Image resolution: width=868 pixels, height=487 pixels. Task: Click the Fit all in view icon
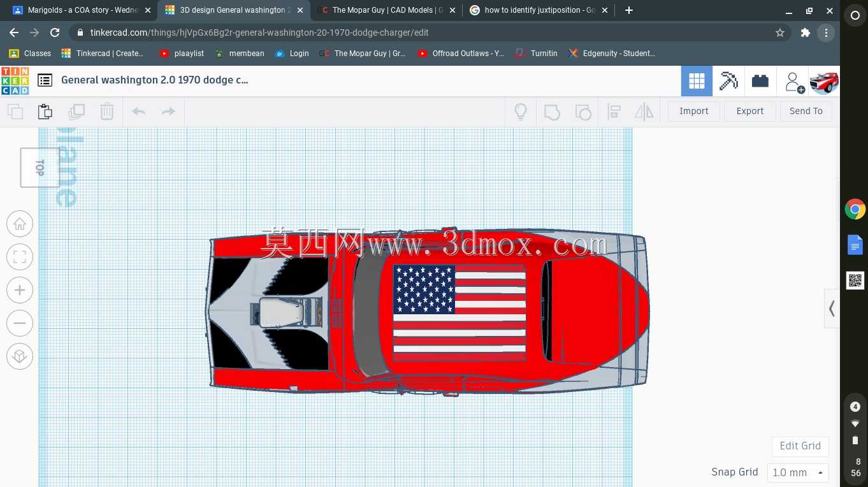click(x=20, y=257)
